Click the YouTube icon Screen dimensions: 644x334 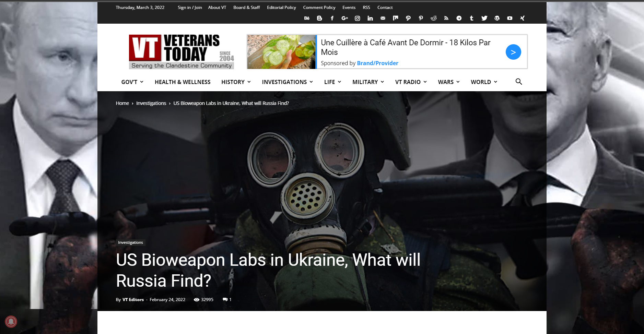(510, 18)
